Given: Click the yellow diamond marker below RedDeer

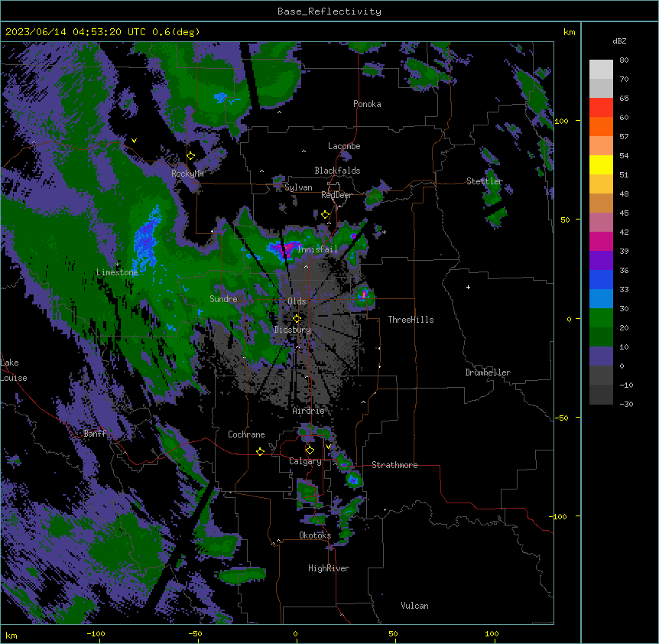Looking at the screenshot, I should [326, 215].
